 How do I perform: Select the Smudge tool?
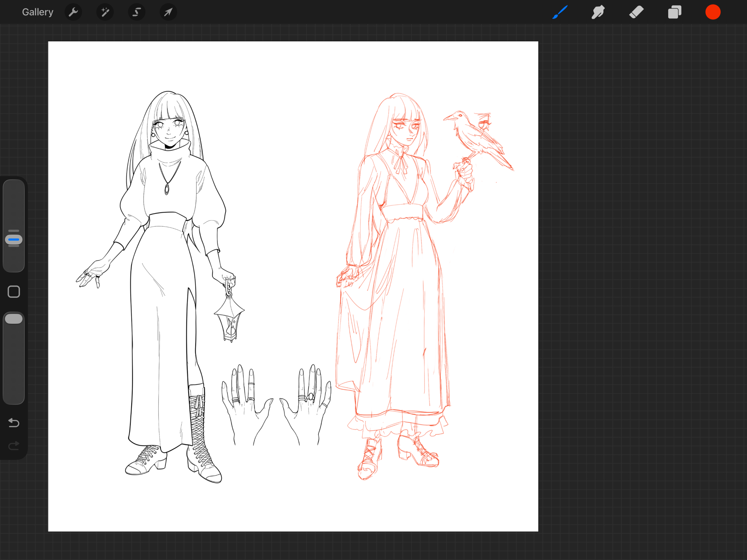tap(598, 12)
